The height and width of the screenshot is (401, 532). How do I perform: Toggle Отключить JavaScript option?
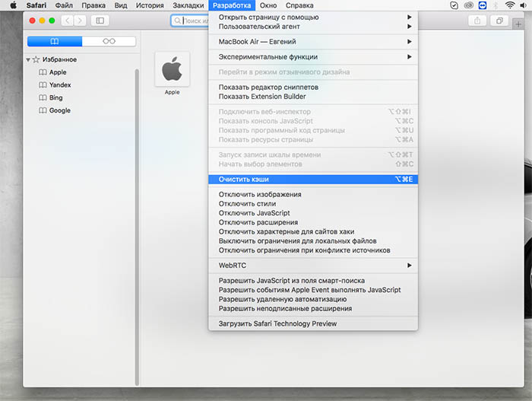point(313,213)
